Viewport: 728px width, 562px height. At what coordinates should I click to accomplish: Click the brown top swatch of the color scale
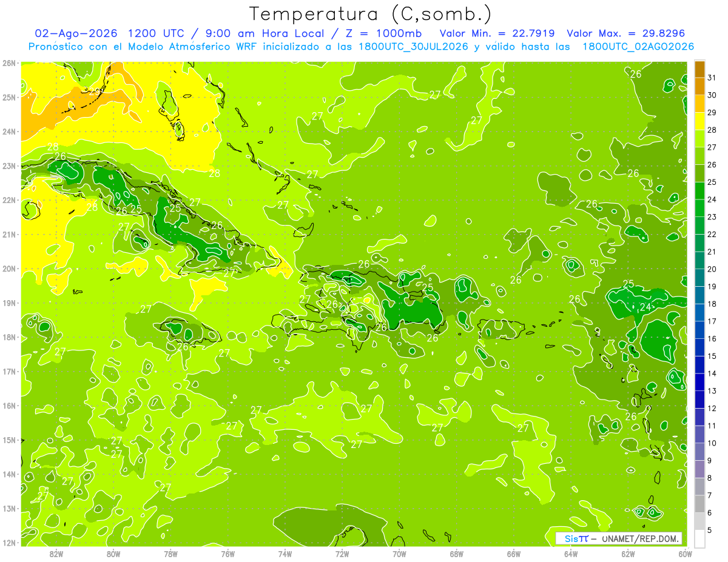(699, 69)
